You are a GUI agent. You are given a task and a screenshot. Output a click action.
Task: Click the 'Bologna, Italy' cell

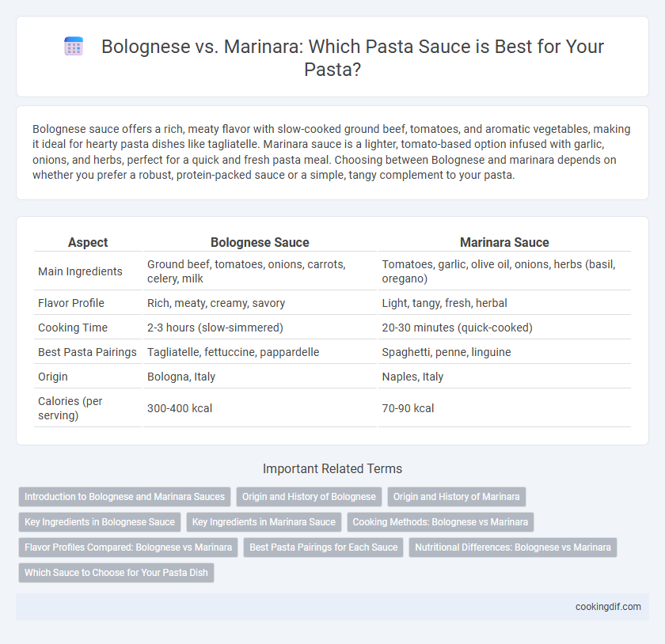pyautogui.click(x=260, y=377)
